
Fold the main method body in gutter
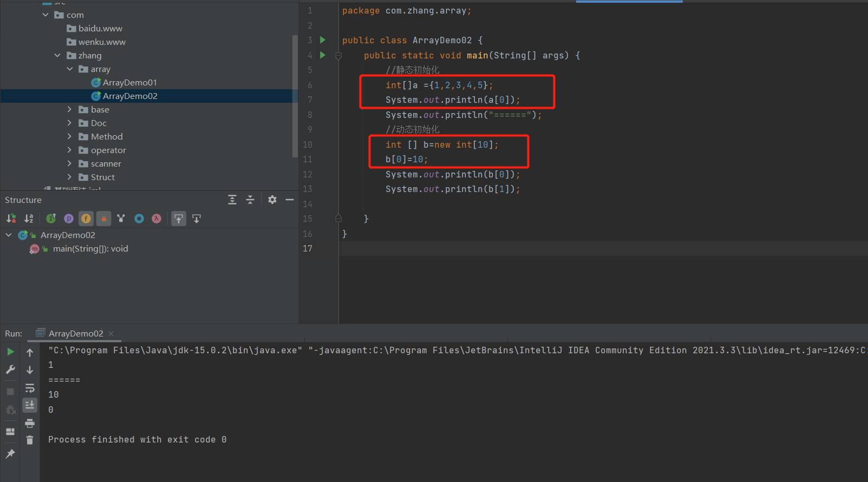[x=338, y=56]
